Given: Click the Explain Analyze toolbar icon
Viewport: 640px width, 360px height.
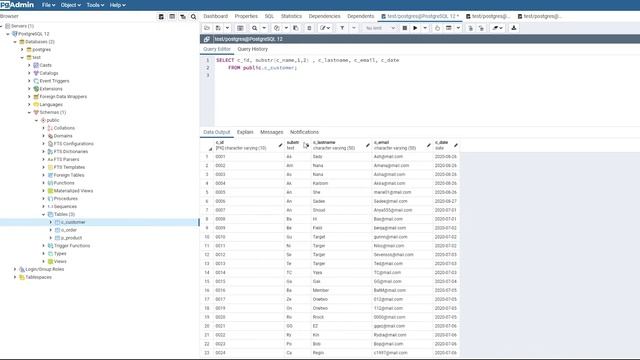Looking at the screenshot, I should pyautogui.click(x=449, y=28).
